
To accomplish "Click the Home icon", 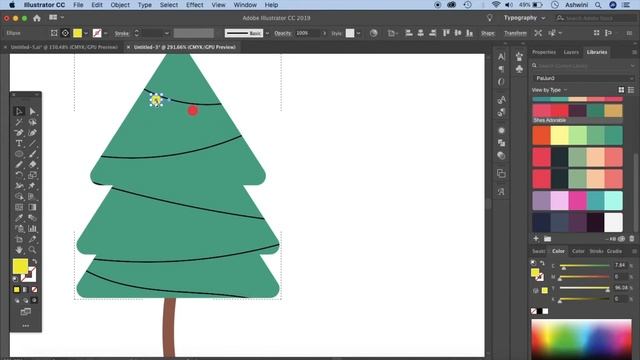I will coord(37,18).
